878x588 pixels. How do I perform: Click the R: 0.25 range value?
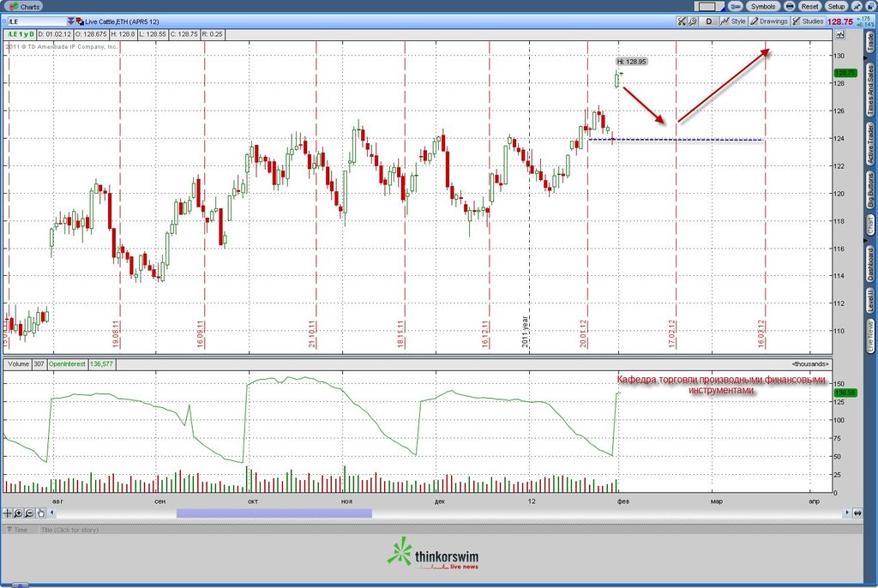(213, 34)
